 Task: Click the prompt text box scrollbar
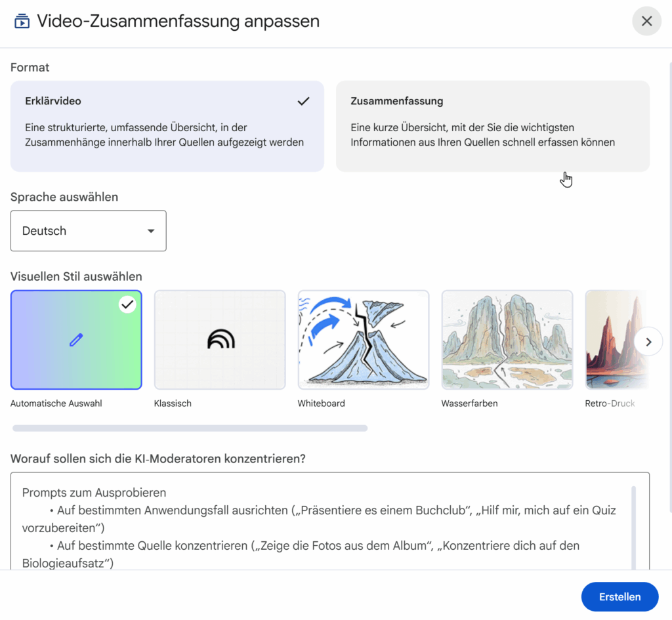tap(633, 525)
